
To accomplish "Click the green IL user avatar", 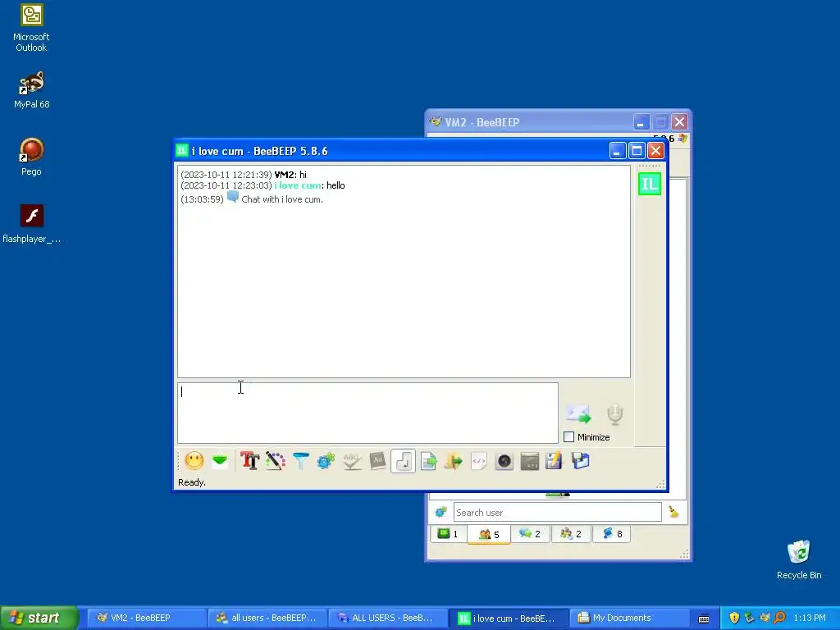I will pos(650,184).
